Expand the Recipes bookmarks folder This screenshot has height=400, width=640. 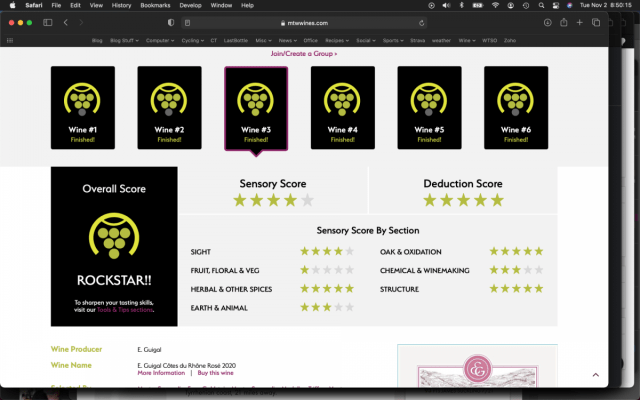click(337, 40)
